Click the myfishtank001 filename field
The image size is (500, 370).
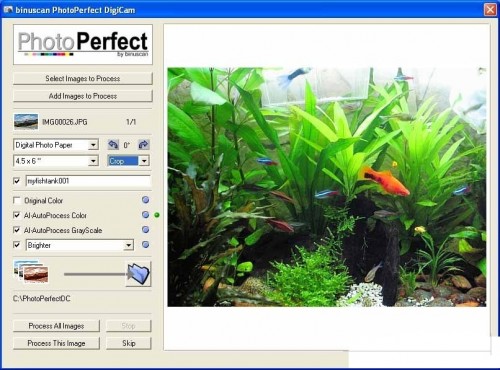click(x=88, y=181)
